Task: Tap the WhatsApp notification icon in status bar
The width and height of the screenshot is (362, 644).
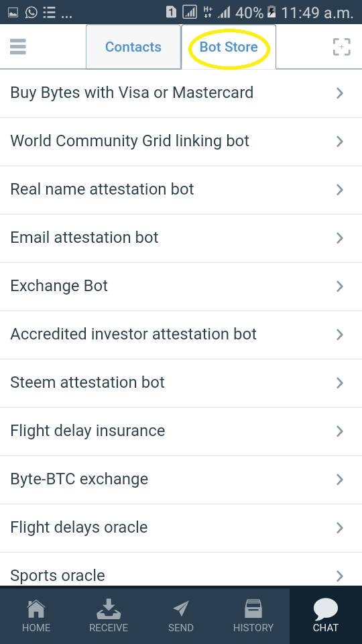Action: tap(32, 12)
